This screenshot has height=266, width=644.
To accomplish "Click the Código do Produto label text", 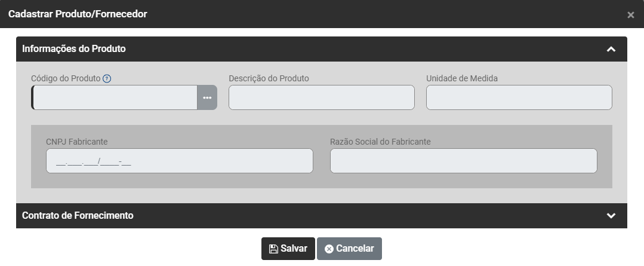I will coord(66,78).
